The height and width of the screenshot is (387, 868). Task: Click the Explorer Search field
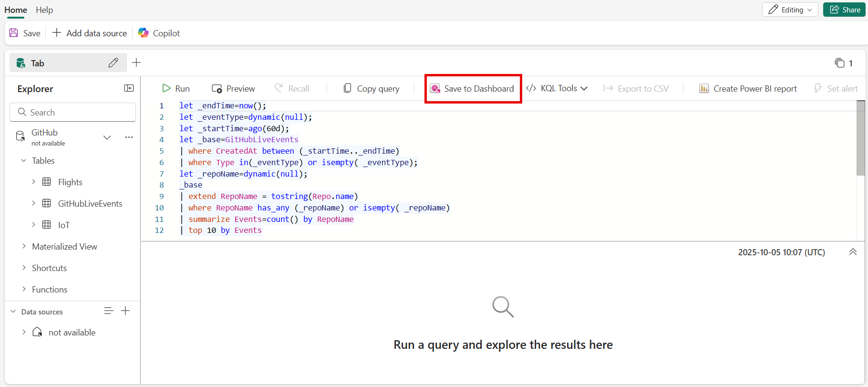tap(73, 112)
